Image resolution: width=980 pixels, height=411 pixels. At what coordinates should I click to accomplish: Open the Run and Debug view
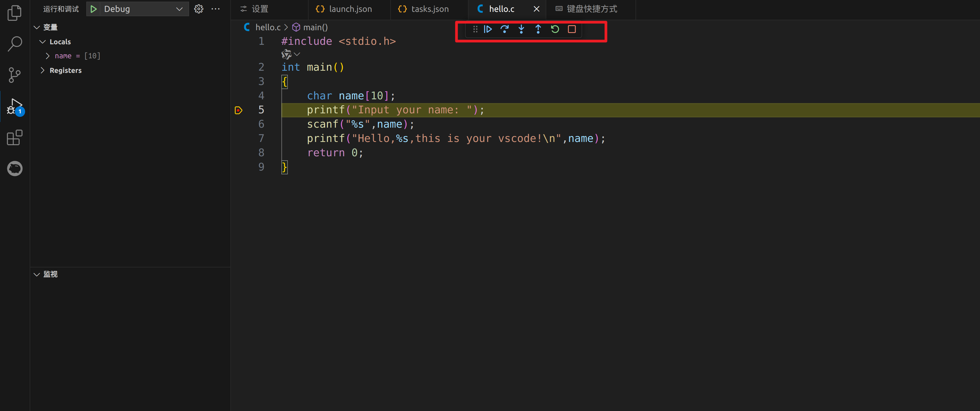pyautogui.click(x=15, y=107)
